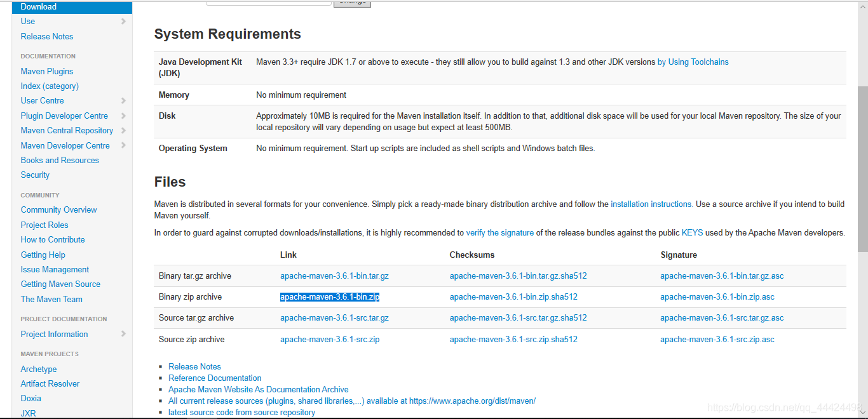Open Getting Help page
The height and width of the screenshot is (419, 868).
[x=43, y=255]
